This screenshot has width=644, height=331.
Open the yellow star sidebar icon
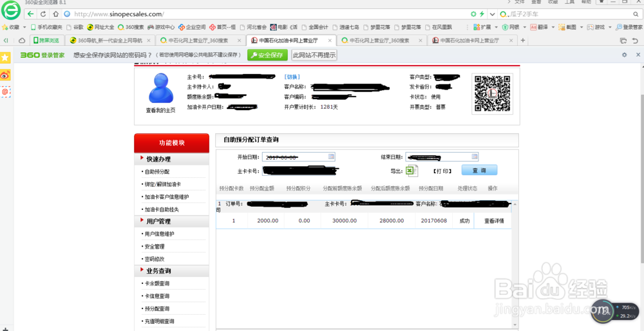5,57
